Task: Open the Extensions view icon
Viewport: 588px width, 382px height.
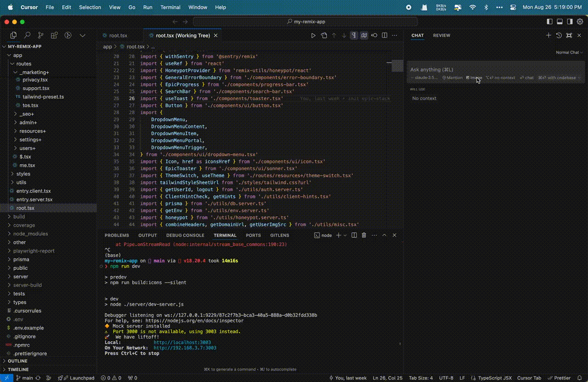Action: point(54,35)
